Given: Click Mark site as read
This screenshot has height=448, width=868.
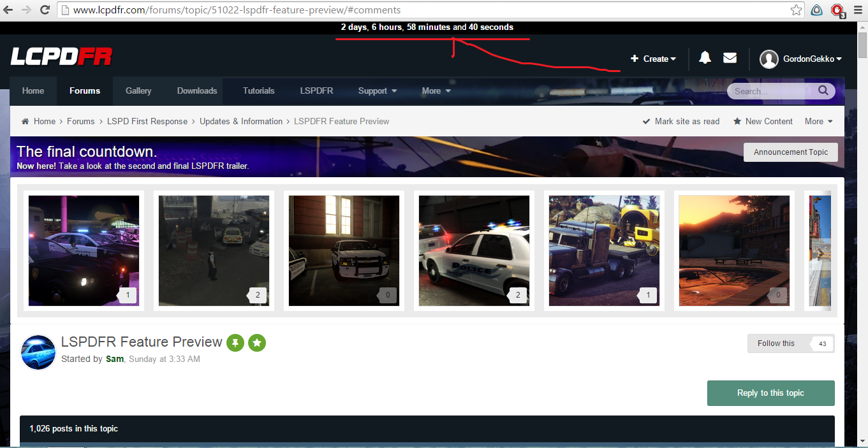Looking at the screenshot, I should pyautogui.click(x=680, y=121).
